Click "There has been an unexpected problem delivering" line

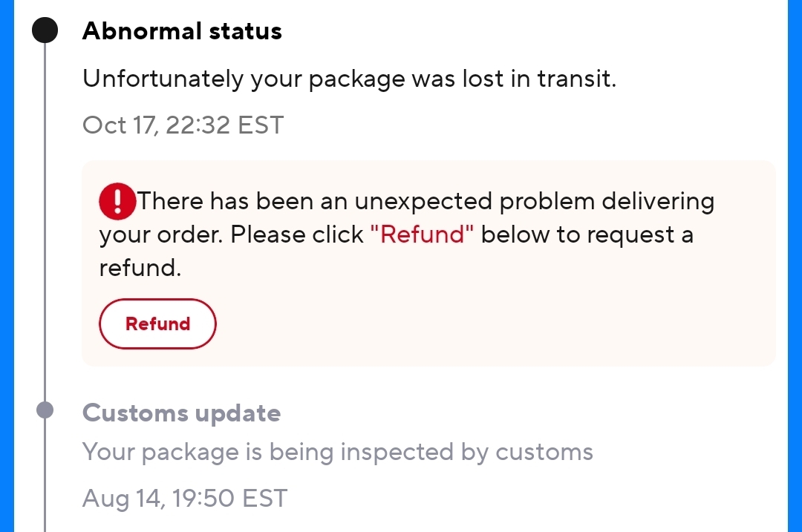426,201
